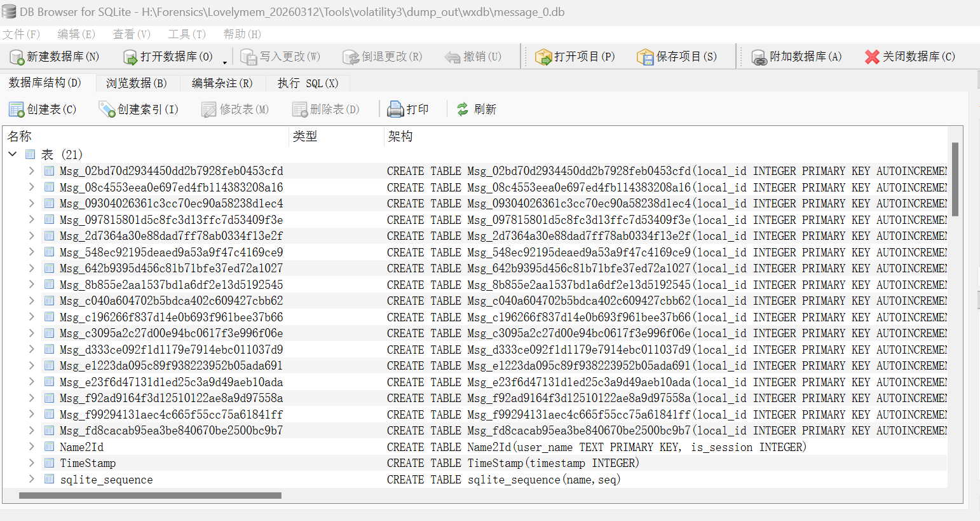Screen dimensions: 980x521
Task: Open the 帮助(H) menu
Action: (242, 34)
